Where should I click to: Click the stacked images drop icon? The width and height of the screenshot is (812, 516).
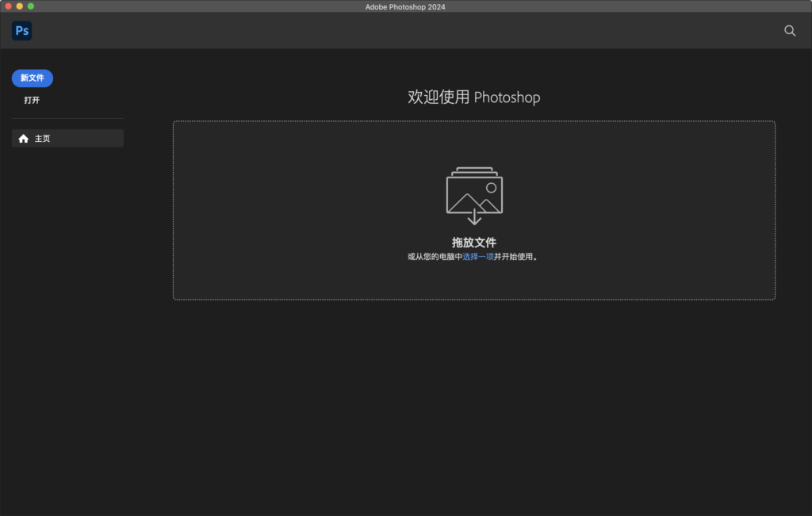(x=474, y=190)
